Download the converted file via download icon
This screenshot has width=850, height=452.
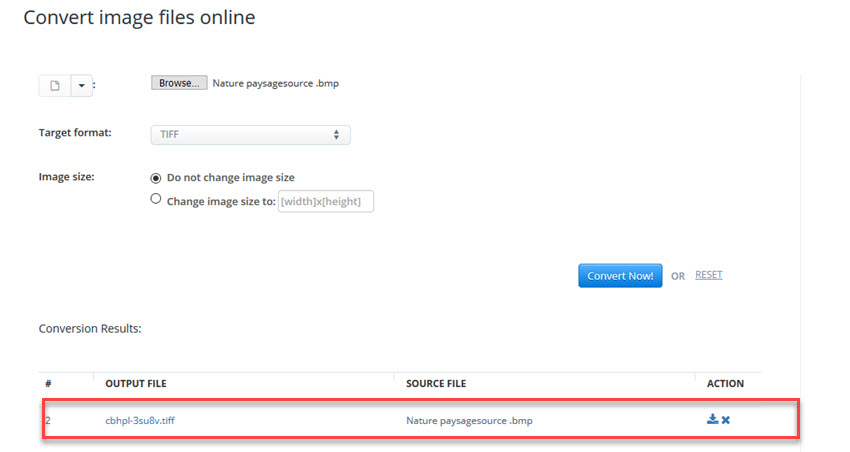tap(713, 420)
